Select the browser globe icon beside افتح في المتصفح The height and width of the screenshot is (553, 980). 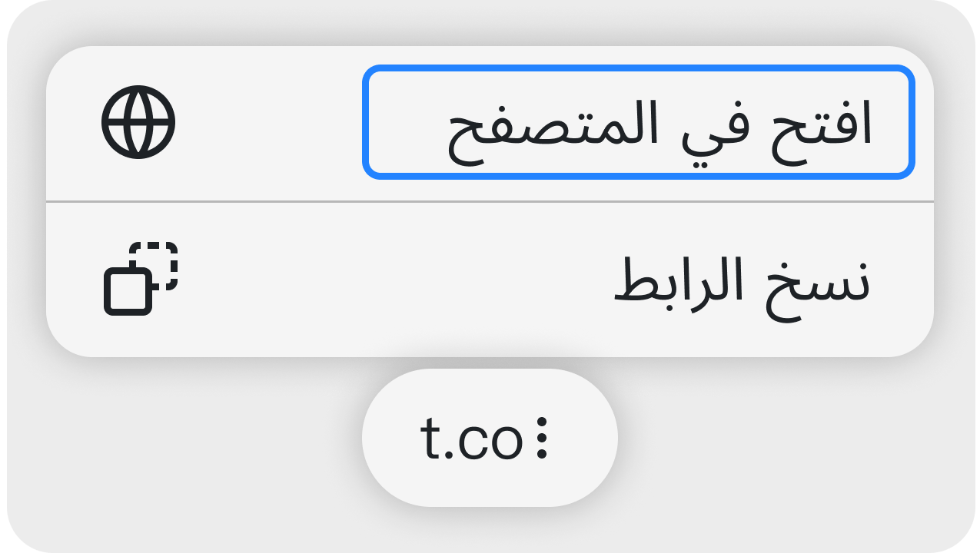[138, 122]
